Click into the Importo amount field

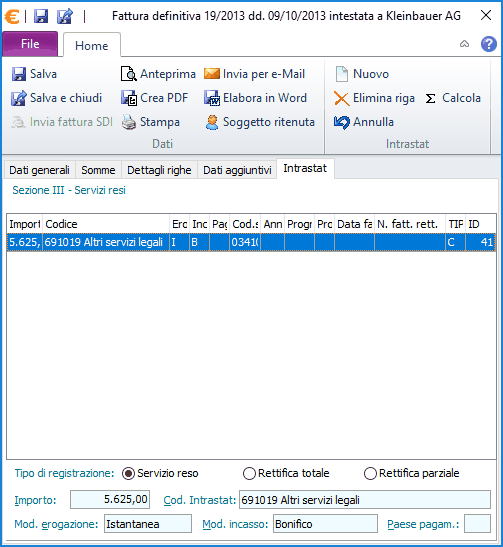[110, 499]
